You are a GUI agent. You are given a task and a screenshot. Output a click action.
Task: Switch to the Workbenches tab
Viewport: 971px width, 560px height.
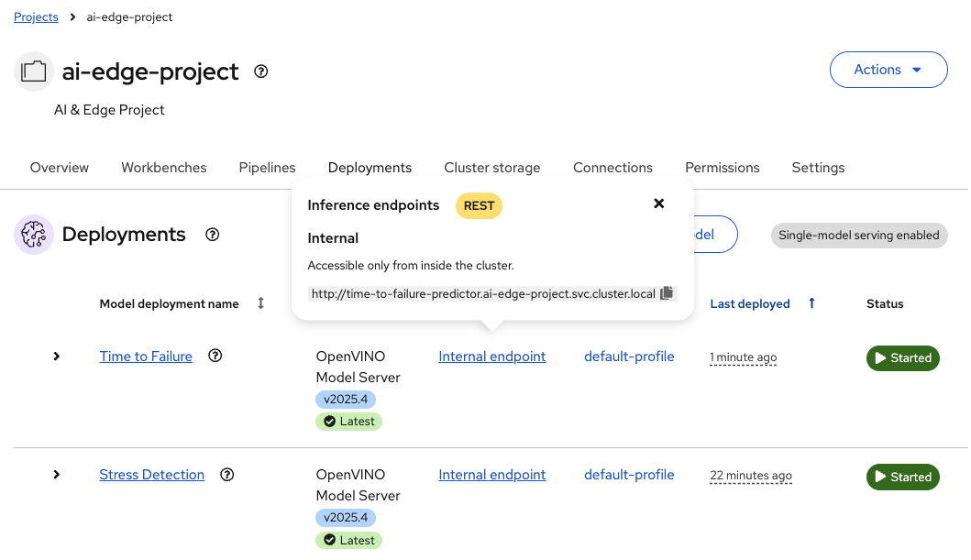164,168
